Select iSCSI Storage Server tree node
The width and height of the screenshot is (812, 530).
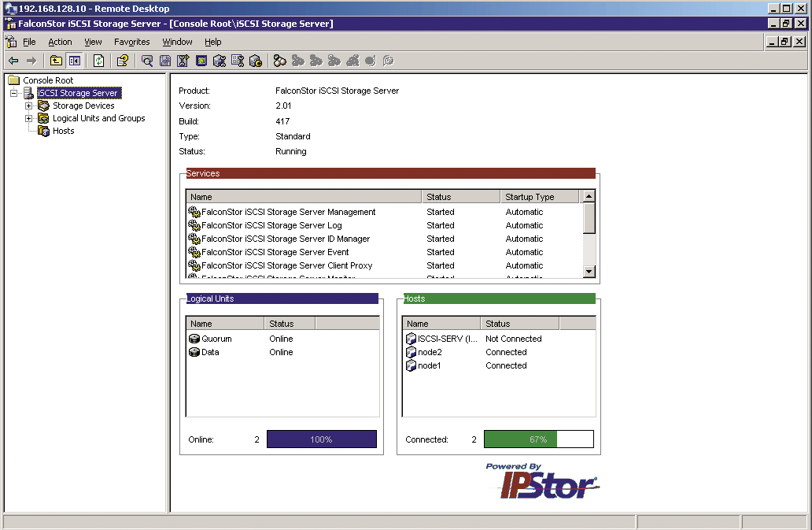(x=79, y=93)
